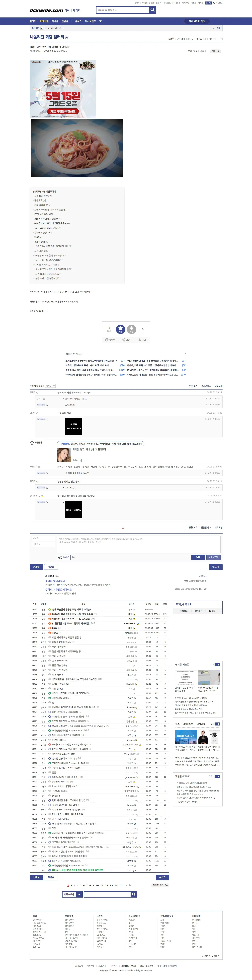
Task: Open the 미니갤 navigation tab
Action: pyautogui.click(x=55, y=21)
